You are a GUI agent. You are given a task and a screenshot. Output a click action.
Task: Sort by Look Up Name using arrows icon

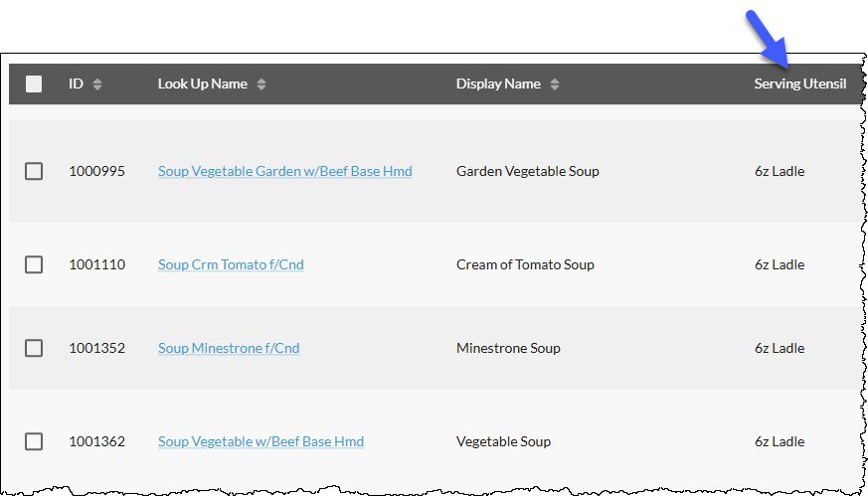[261, 84]
